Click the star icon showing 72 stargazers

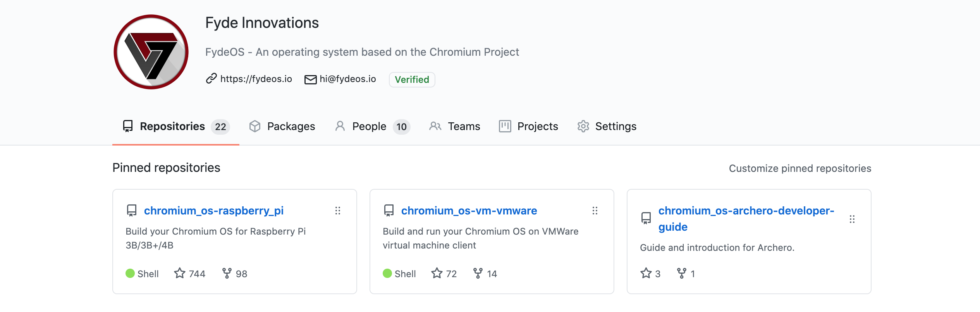click(437, 273)
